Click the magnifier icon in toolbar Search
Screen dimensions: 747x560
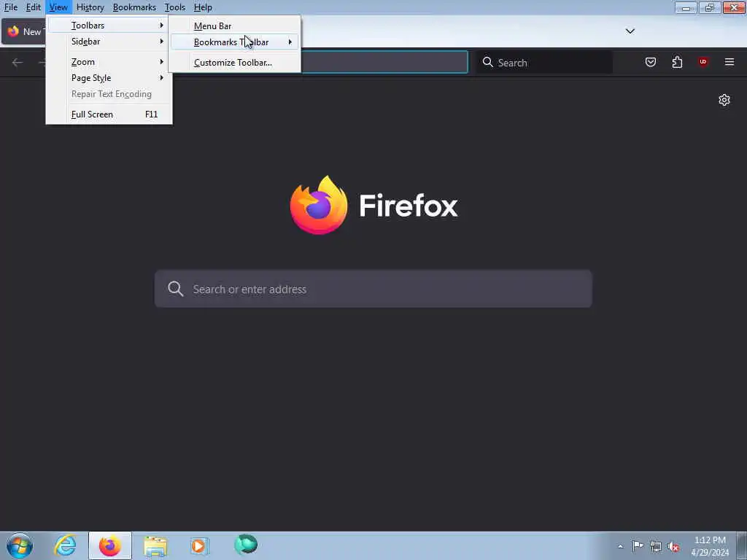(487, 62)
